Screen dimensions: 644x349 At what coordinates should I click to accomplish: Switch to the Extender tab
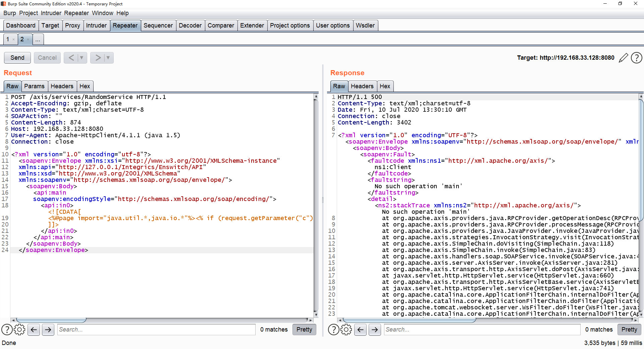pos(252,26)
